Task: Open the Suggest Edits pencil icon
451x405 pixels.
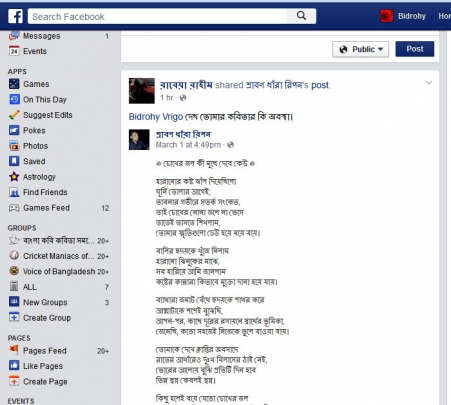Action: 14,115
